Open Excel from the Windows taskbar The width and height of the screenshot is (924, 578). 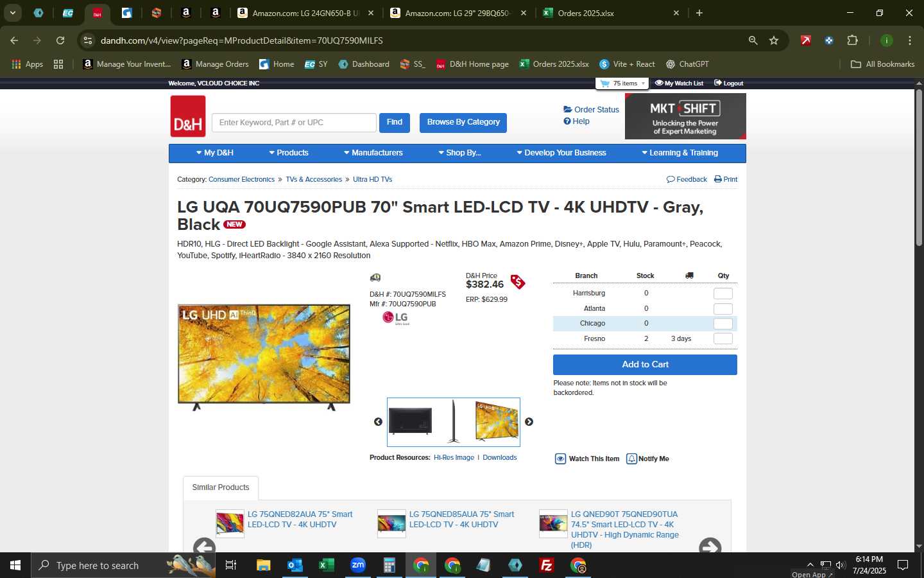(x=326, y=565)
